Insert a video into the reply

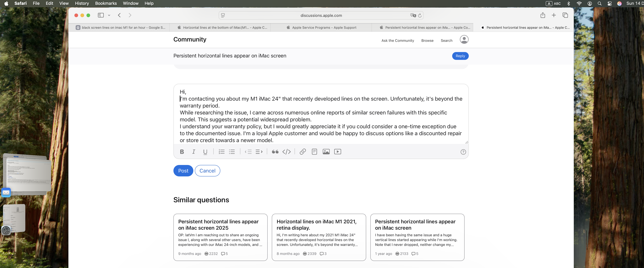pyautogui.click(x=338, y=152)
